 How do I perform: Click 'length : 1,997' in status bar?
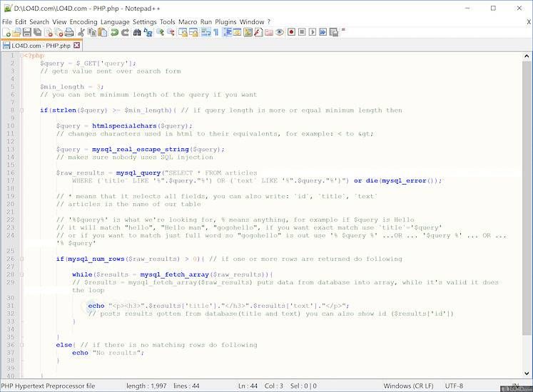pos(146,386)
